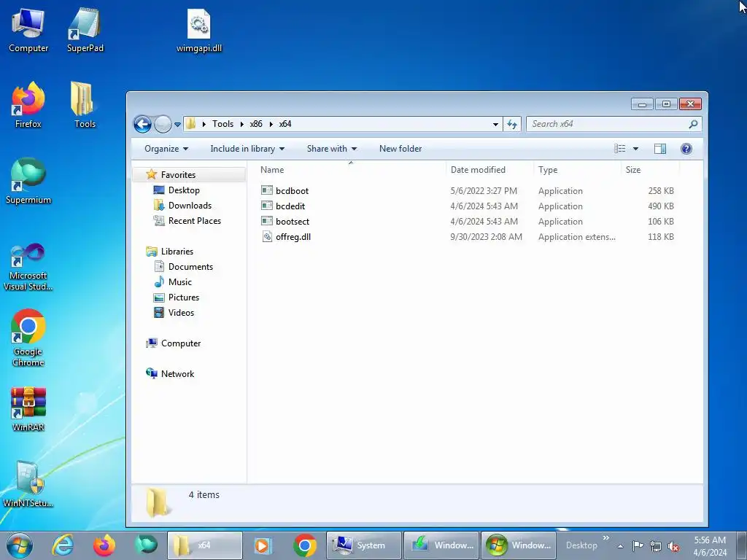Sort files by the Size column
The width and height of the screenshot is (747, 560).
pyautogui.click(x=633, y=169)
